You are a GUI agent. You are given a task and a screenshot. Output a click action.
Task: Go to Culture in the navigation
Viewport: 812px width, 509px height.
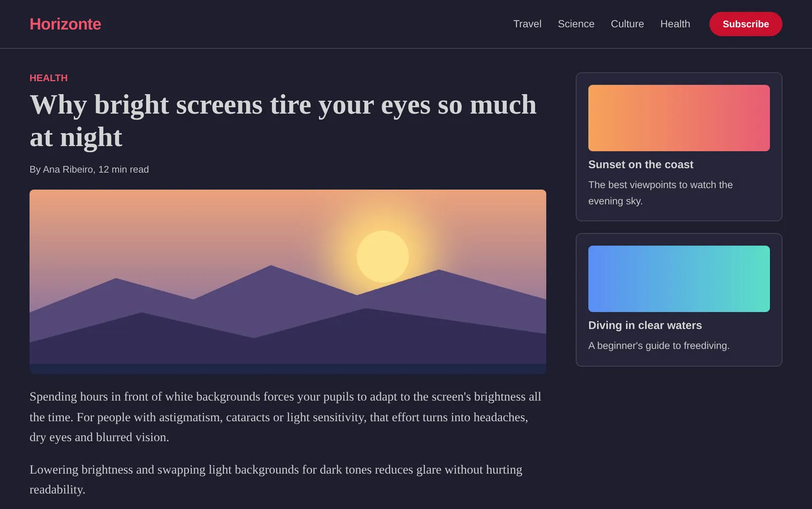(627, 24)
